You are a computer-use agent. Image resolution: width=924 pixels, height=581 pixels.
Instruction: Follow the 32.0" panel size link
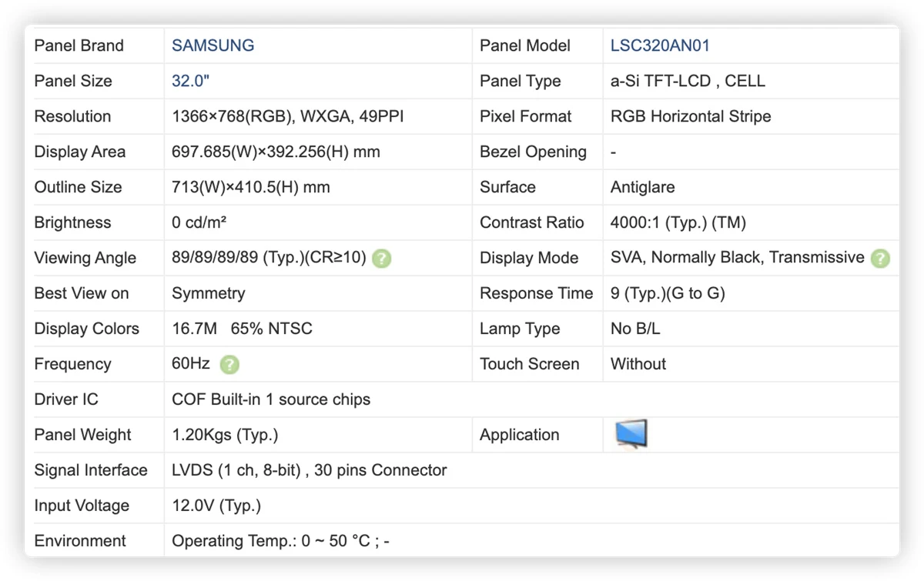click(x=190, y=81)
